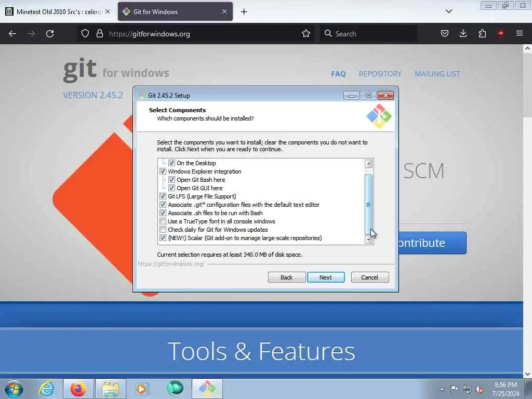Click the Firefox taskbar icon
The width and height of the screenshot is (532, 399).
click(78, 389)
